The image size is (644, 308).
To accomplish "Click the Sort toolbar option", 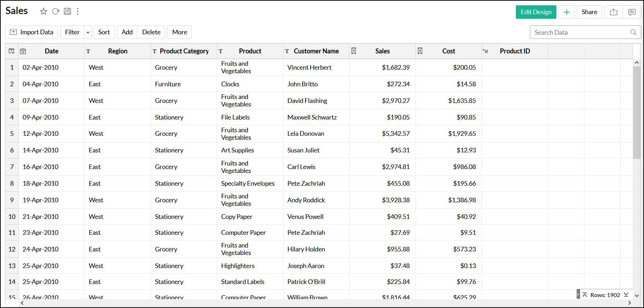I will (104, 32).
